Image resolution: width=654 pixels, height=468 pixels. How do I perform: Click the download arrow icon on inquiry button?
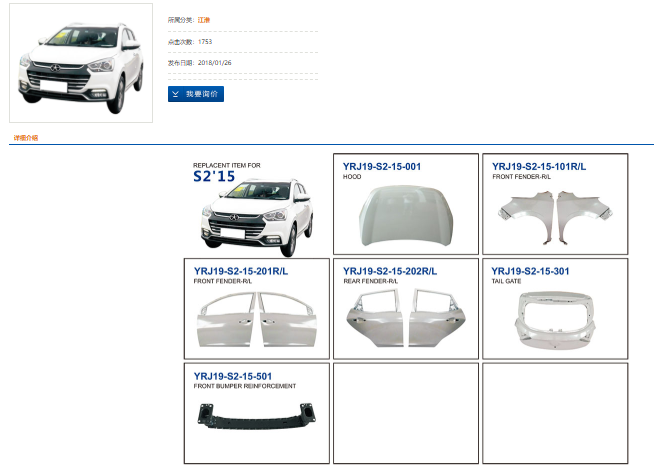tap(176, 94)
